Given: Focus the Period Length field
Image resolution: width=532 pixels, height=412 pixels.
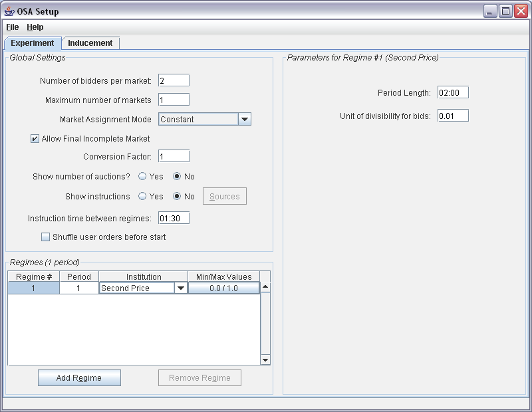Looking at the screenshot, I should coord(453,92).
